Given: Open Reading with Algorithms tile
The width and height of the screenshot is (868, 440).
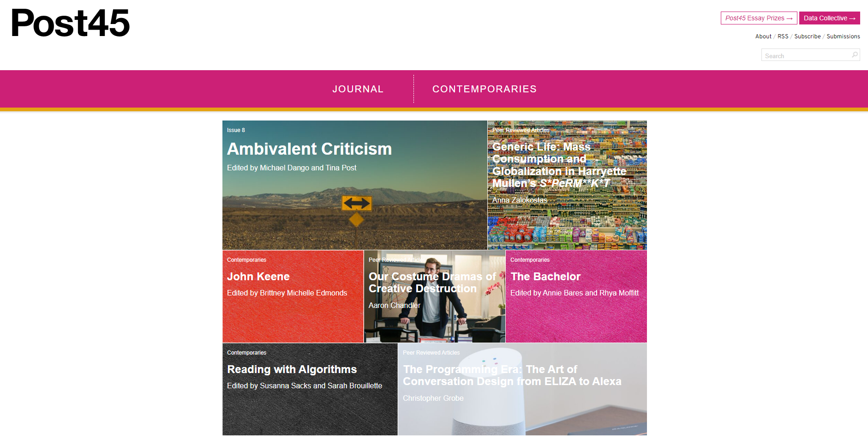Looking at the screenshot, I should [x=310, y=389].
